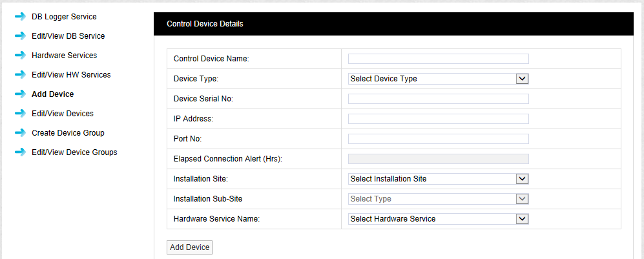Expand the Installation Sub-Site Select Type dropdown
Viewport: 644px width, 259px height.
[x=439, y=199]
